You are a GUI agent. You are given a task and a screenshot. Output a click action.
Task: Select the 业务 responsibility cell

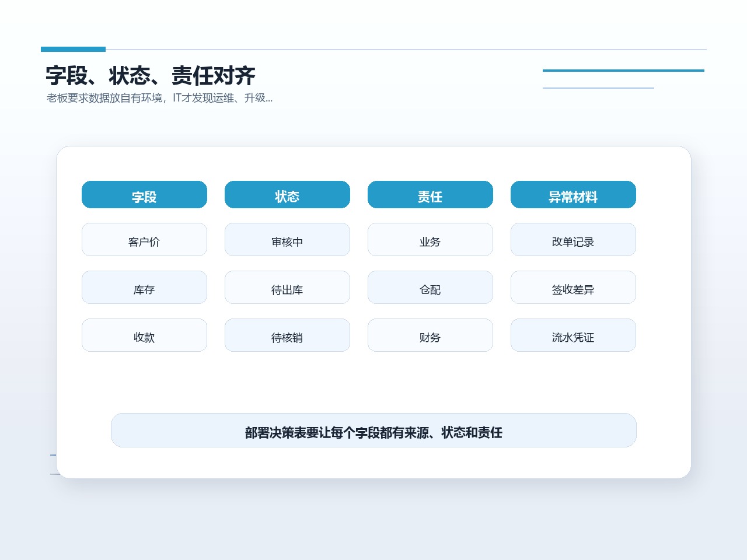click(430, 240)
